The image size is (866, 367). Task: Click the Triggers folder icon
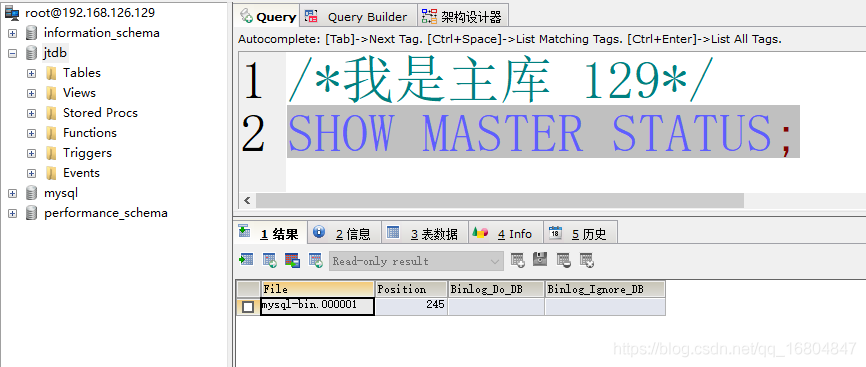tap(51, 153)
